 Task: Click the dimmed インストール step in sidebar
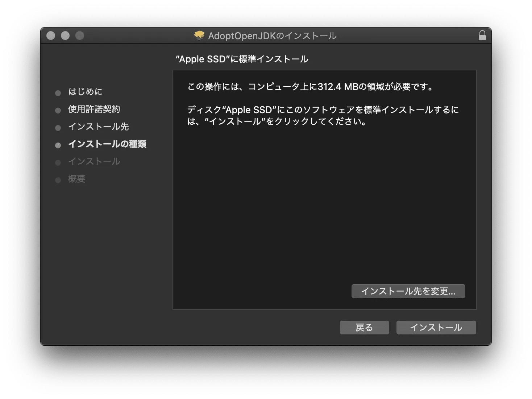(94, 161)
